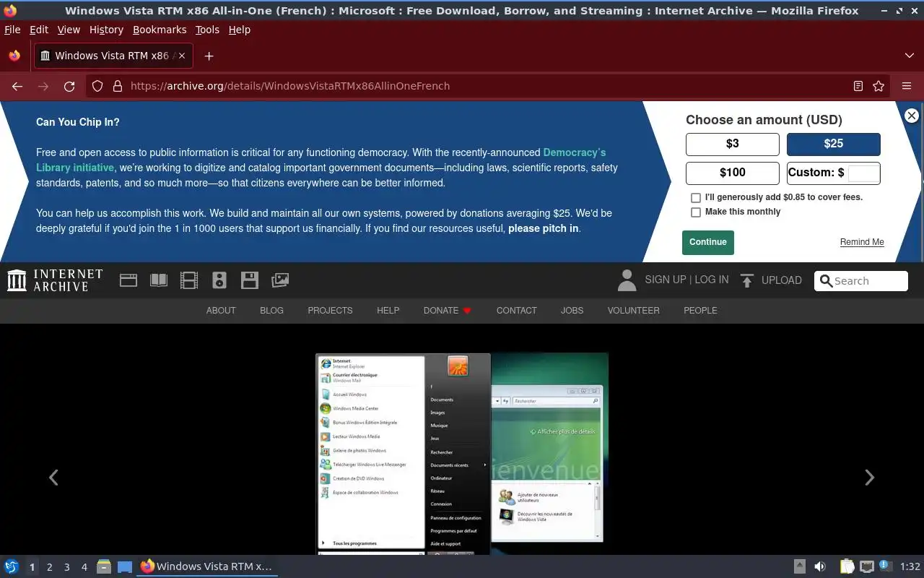Click the search magnifier icon
Screen dimensions: 924x578
pos(827,281)
